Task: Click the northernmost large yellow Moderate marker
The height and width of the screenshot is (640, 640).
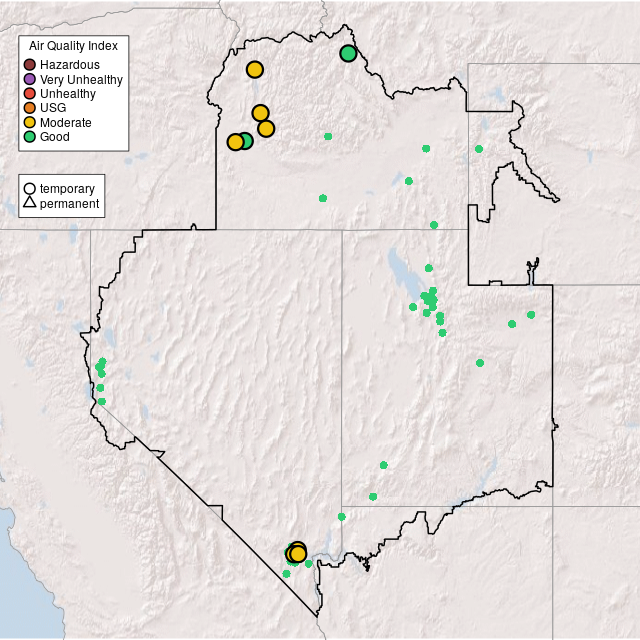Action: (x=254, y=69)
